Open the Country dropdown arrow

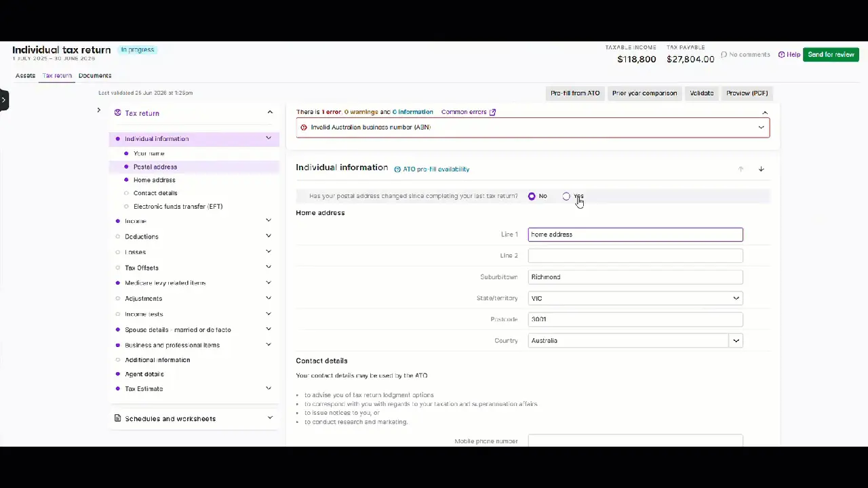[736, 341]
